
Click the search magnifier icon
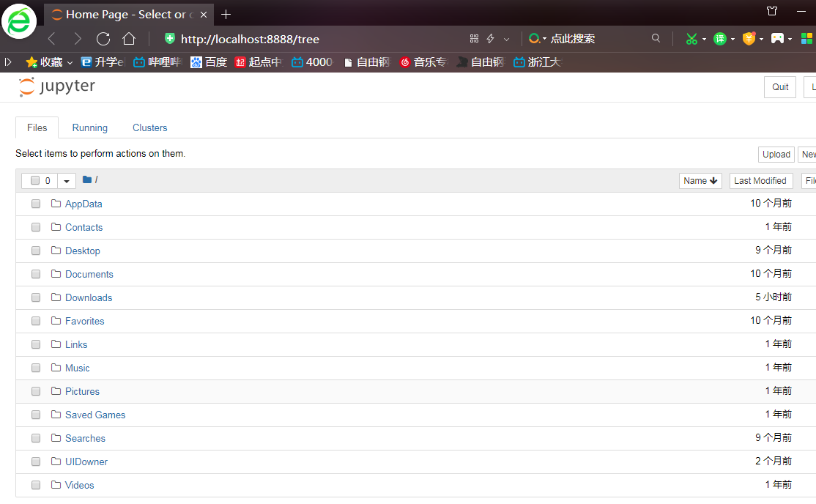pos(656,38)
